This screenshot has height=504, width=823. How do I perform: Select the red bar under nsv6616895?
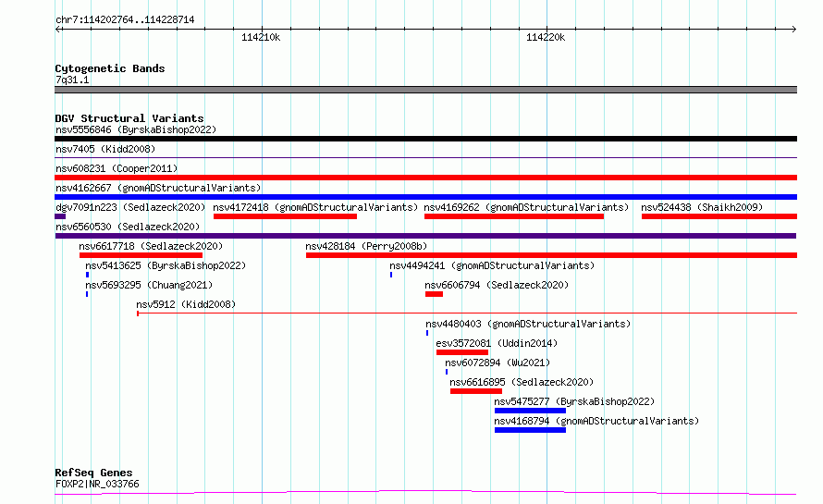pos(476,391)
